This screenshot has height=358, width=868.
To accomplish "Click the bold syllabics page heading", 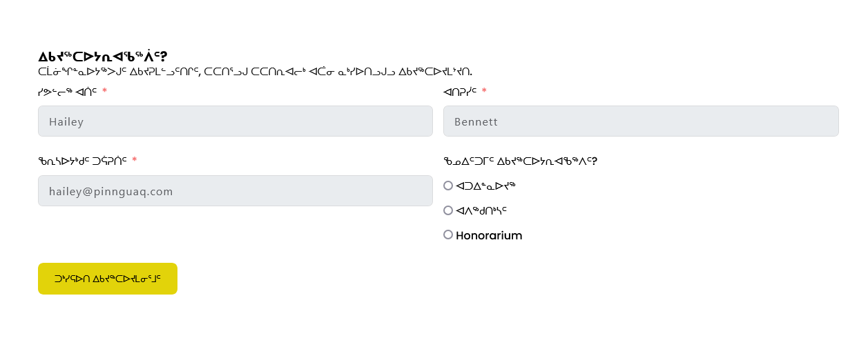I will pos(102,57).
